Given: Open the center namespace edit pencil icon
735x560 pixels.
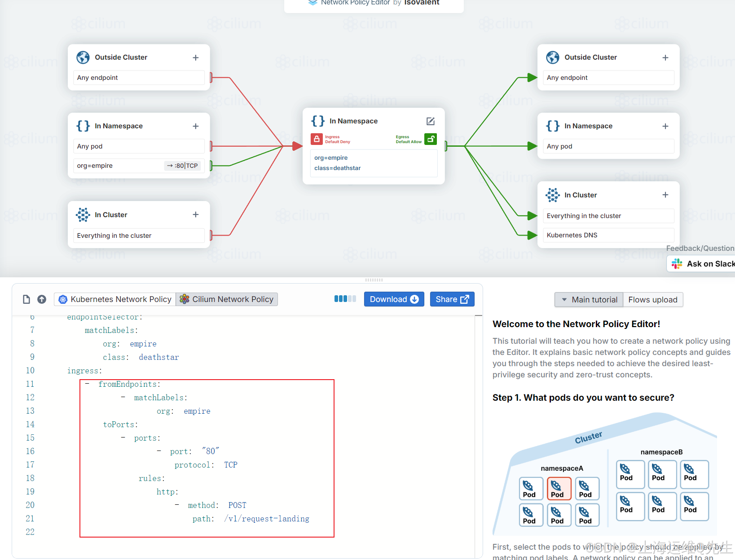Looking at the screenshot, I should [430, 121].
